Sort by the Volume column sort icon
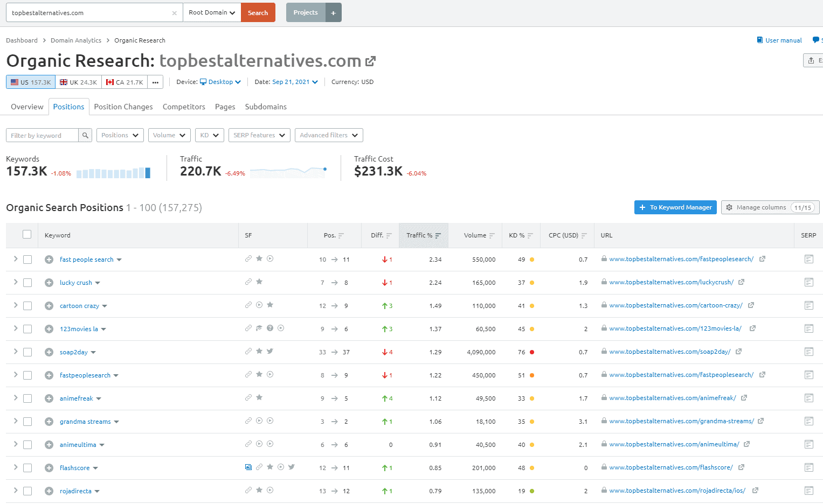The height and width of the screenshot is (504, 823). [x=492, y=236]
